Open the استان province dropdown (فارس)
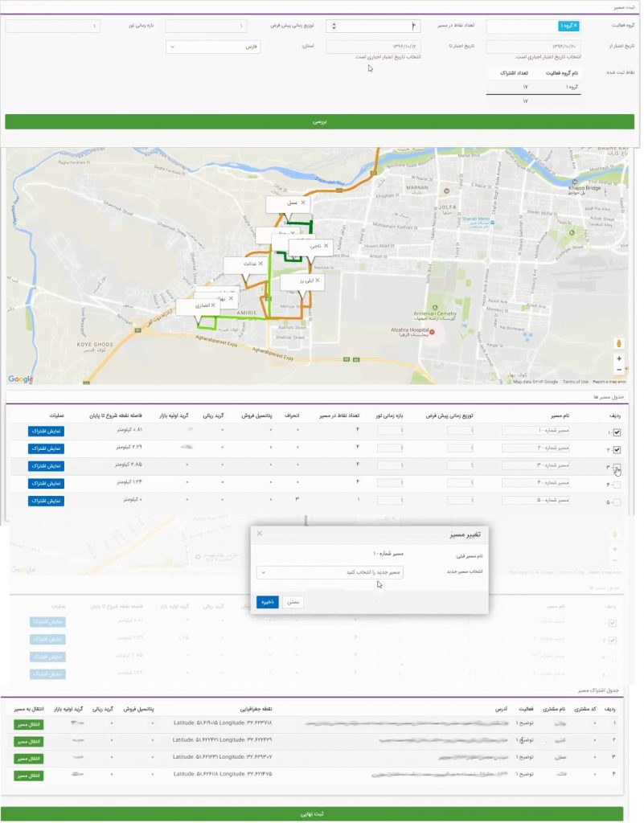644x823 pixels. pyautogui.click(x=213, y=47)
